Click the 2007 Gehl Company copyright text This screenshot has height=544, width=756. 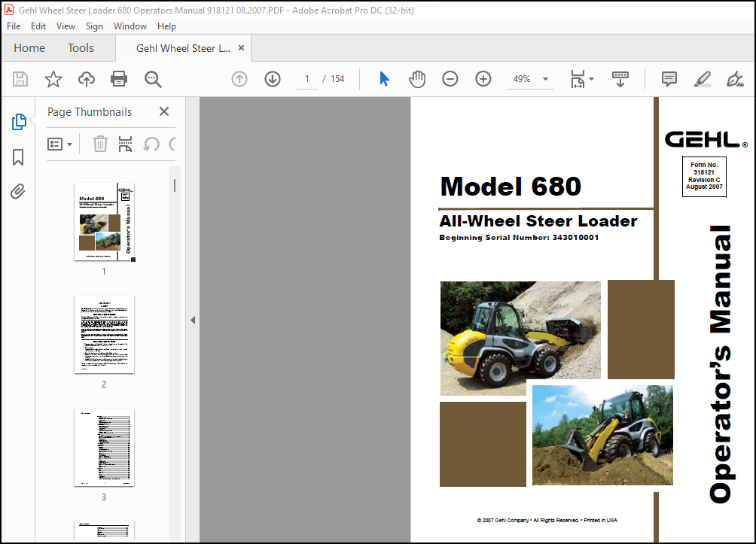click(547, 521)
